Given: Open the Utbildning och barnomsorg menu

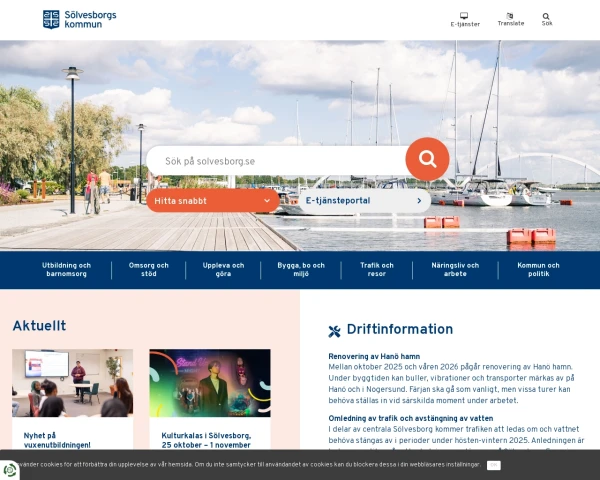Looking at the screenshot, I should click(x=67, y=269).
